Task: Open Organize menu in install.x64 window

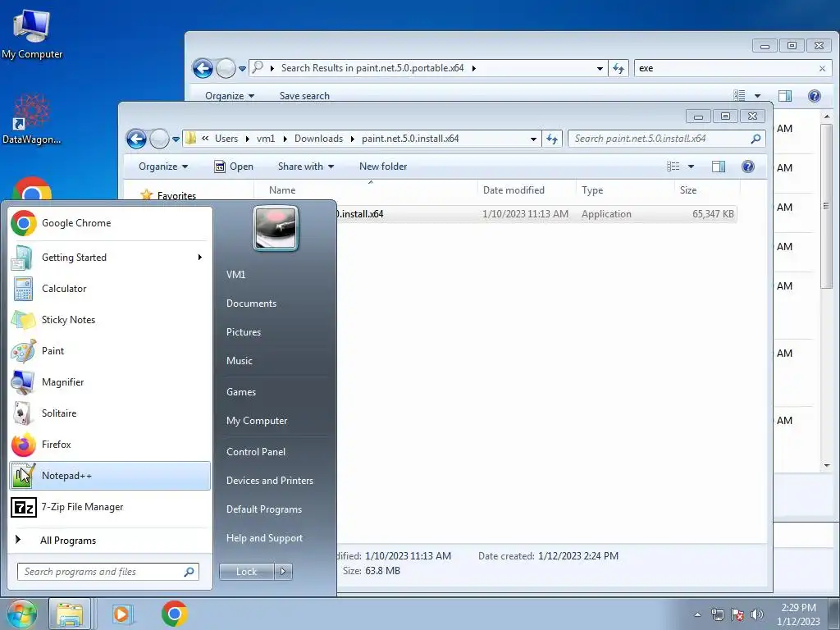Action: click(x=163, y=167)
